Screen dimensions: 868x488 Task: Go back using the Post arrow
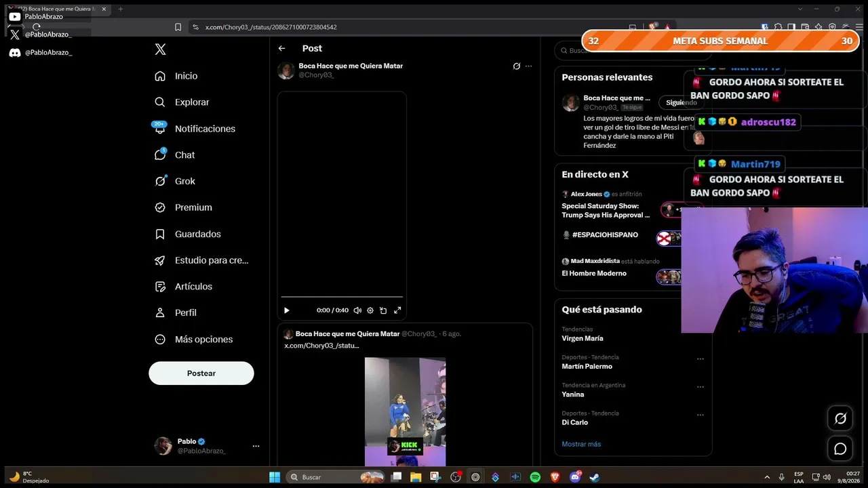pos(281,48)
